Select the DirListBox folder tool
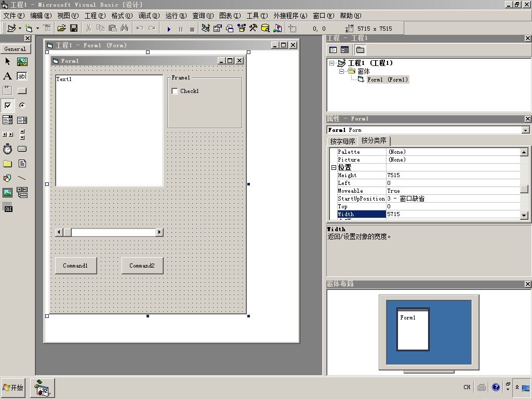Viewport: 532px width, 399px height. pos(7,164)
